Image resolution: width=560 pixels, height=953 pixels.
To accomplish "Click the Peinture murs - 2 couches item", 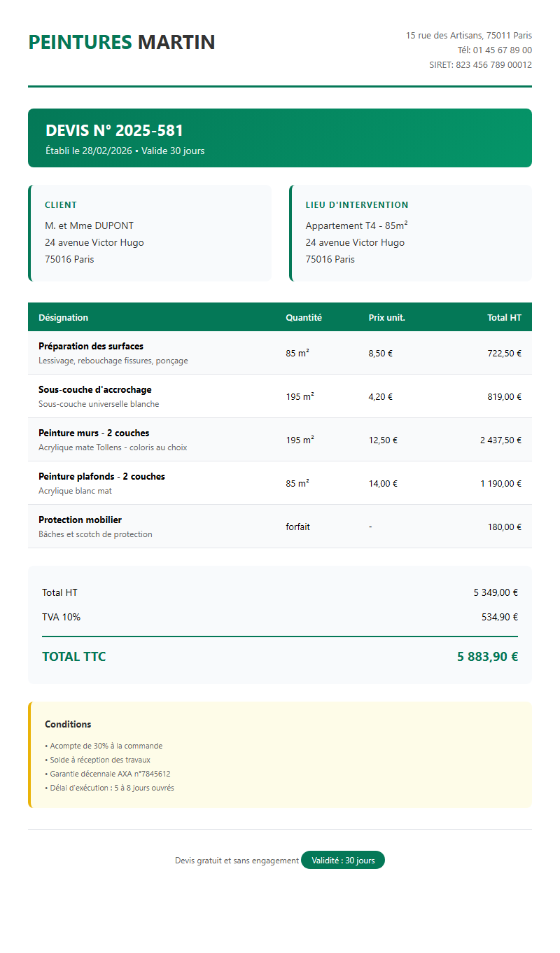I will tap(94, 433).
